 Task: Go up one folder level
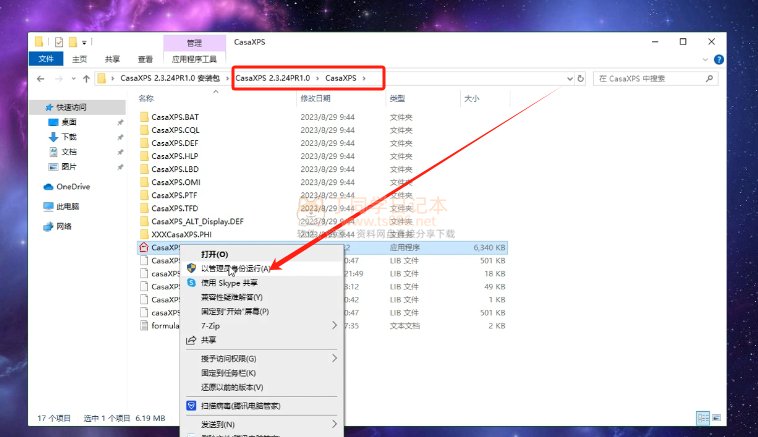86,78
